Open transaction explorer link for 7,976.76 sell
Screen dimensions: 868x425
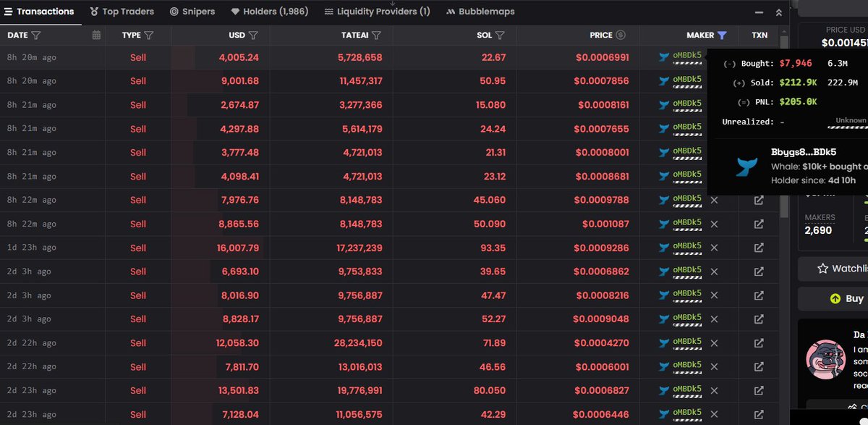click(759, 201)
